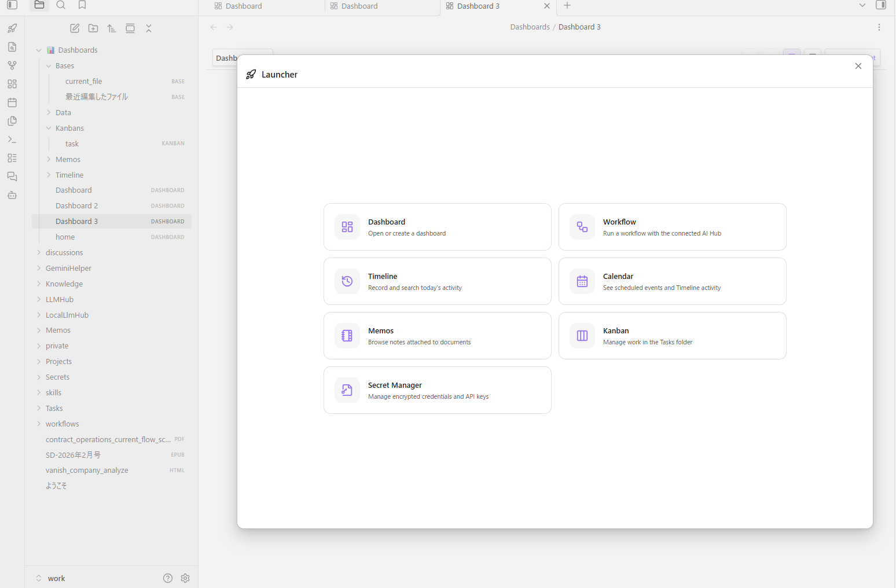Toggle the left sidebar icon
The image size is (896, 588).
click(12, 5)
